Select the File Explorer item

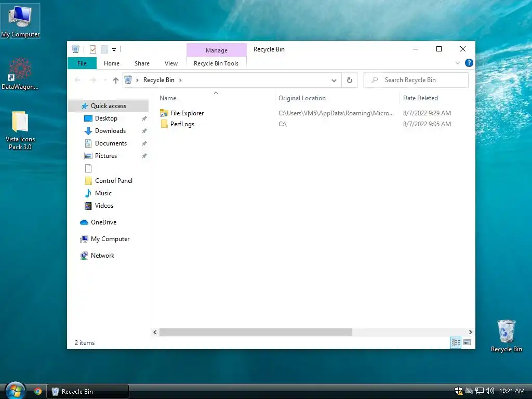[187, 113]
